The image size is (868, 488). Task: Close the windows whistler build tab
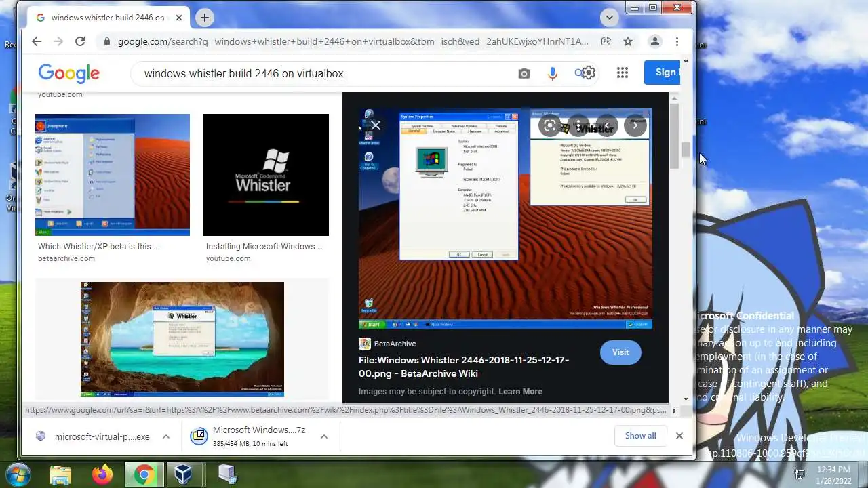[179, 18]
